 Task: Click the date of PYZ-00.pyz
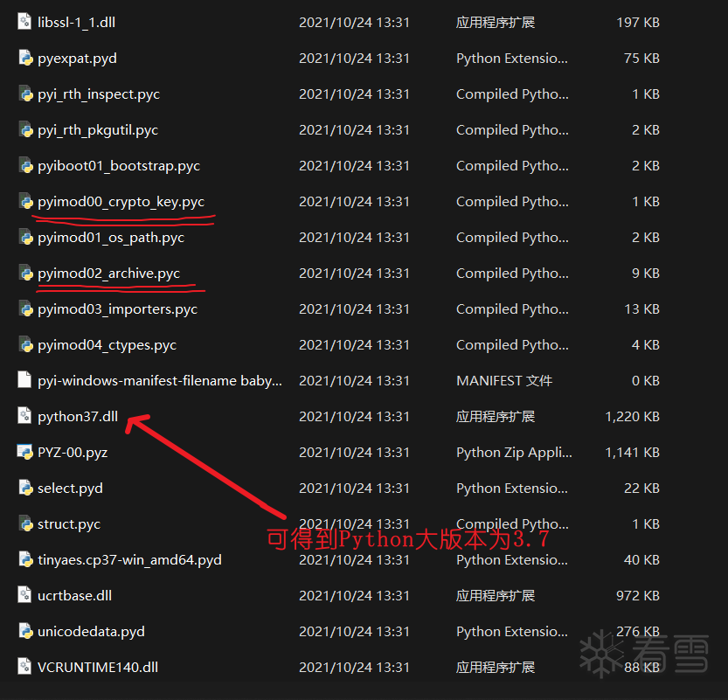click(354, 452)
